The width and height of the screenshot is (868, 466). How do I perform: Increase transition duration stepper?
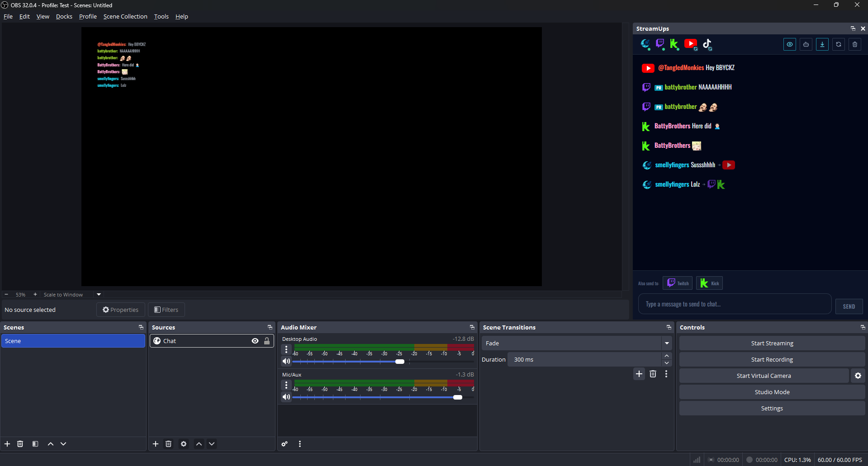pyautogui.click(x=667, y=356)
